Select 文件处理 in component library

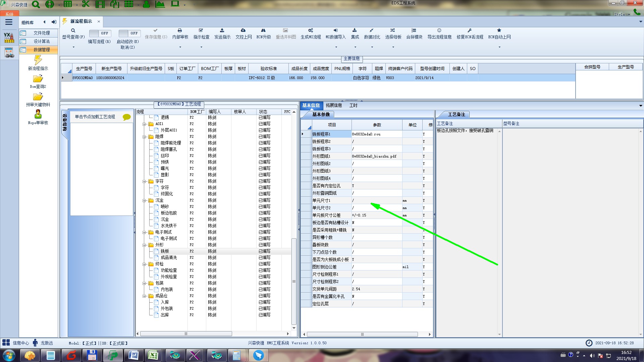click(42, 33)
